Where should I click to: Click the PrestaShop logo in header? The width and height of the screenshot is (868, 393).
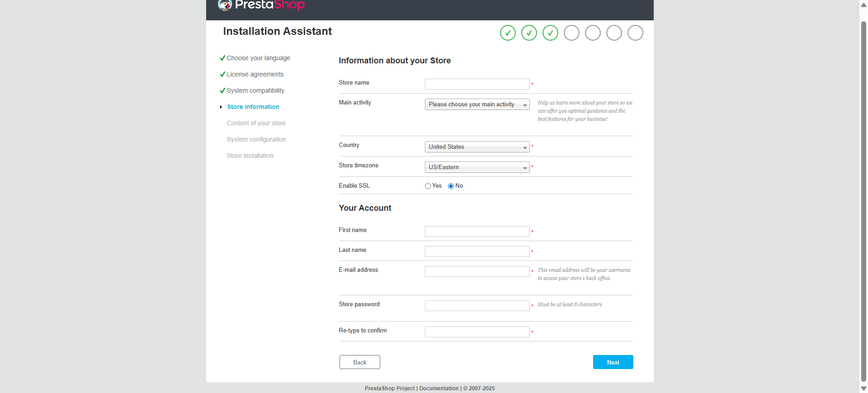tap(261, 5)
